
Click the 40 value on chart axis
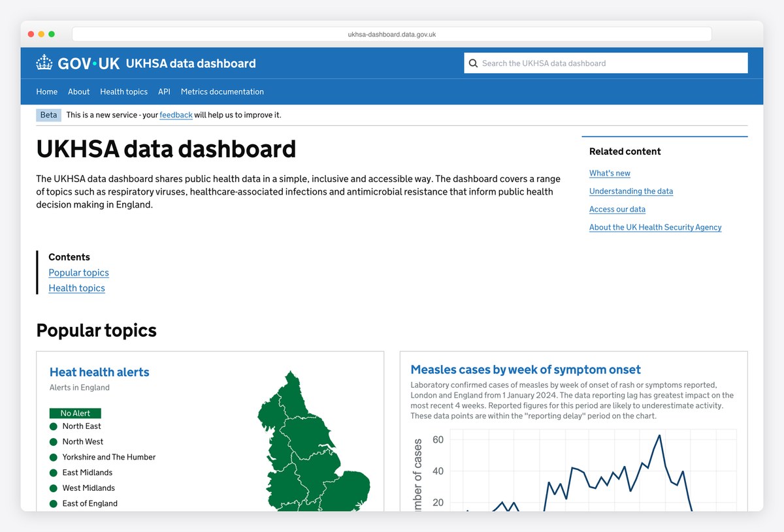[438, 471]
